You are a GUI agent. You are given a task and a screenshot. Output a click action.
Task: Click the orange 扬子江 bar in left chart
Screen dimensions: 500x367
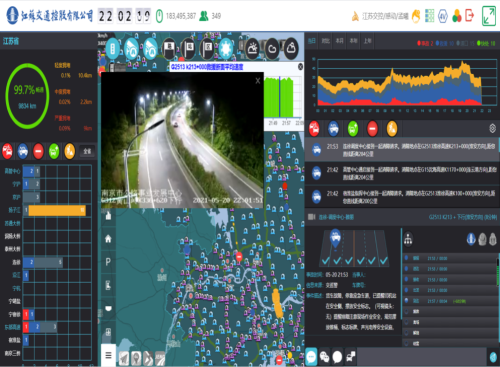pyautogui.click(x=57, y=210)
